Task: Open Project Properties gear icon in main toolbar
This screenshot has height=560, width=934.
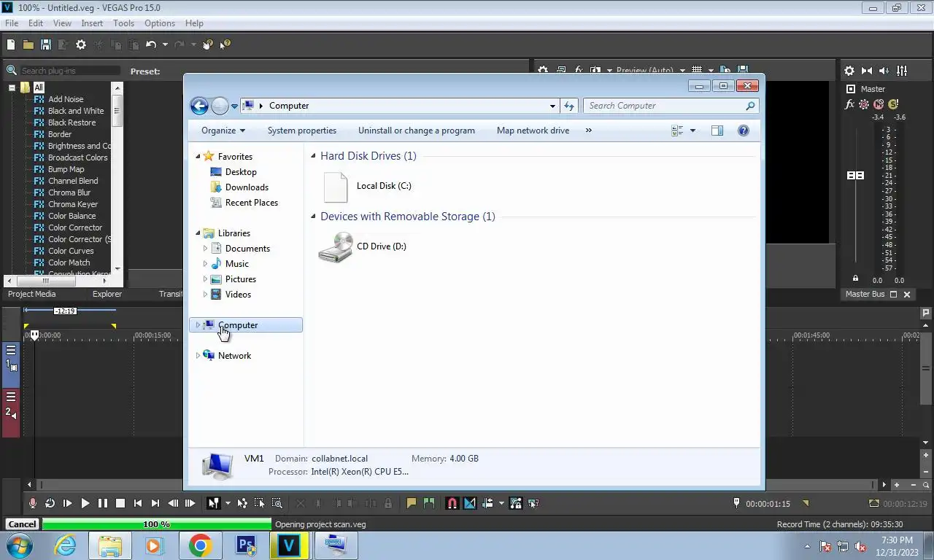Action: pos(81,44)
